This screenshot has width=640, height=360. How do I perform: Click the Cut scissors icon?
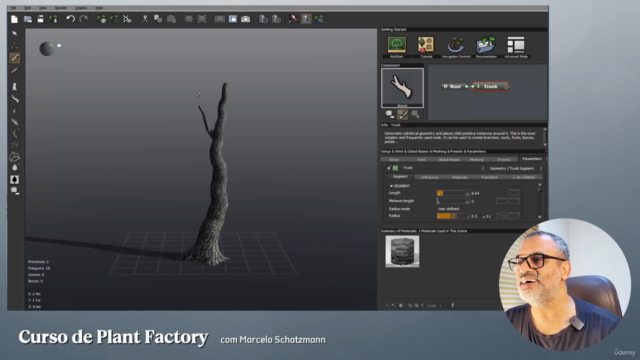[144, 19]
